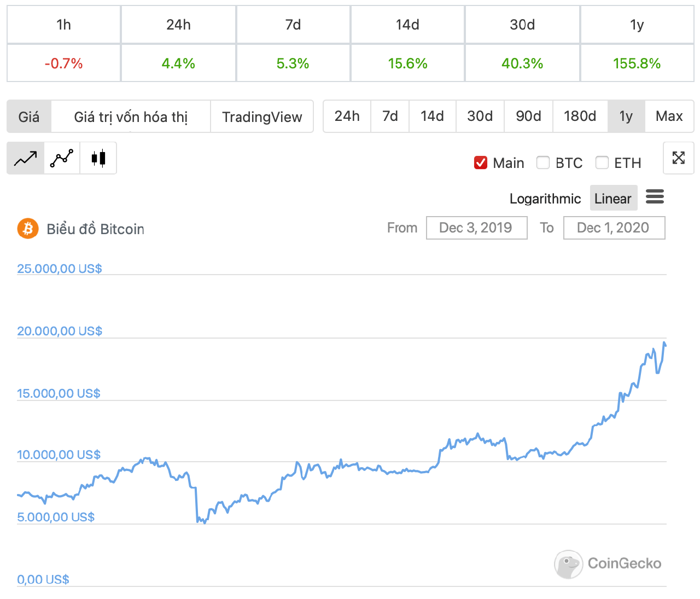Enable the BTC checkbox
700x599 pixels.
tap(543, 162)
